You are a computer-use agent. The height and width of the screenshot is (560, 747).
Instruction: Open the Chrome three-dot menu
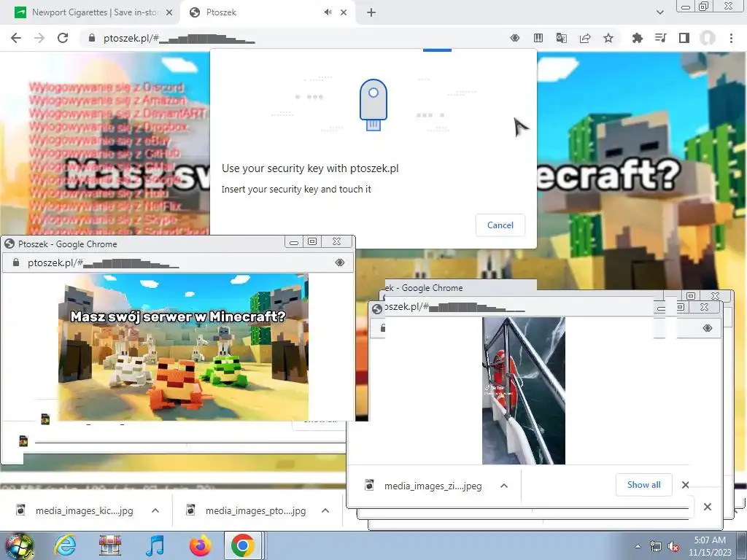click(731, 38)
